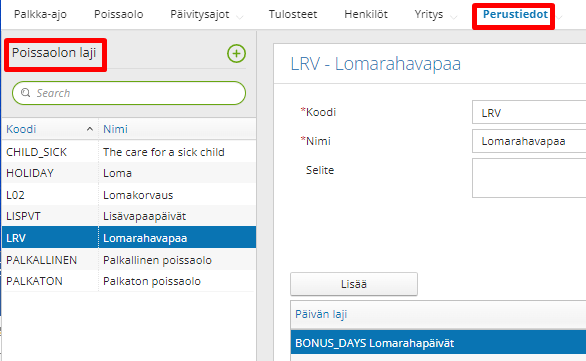Toggle the Koodi column sort arrow
The height and width of the screenshot is (361, 586).
90,129
